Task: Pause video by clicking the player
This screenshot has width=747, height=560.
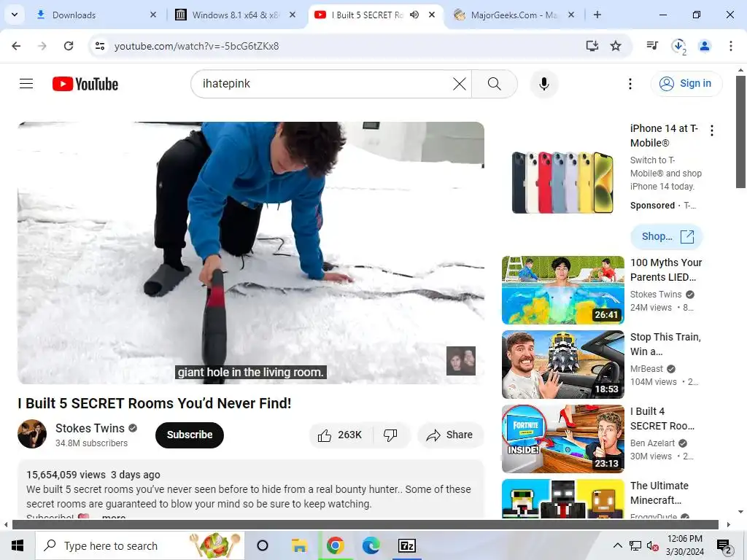Action: 251,252
